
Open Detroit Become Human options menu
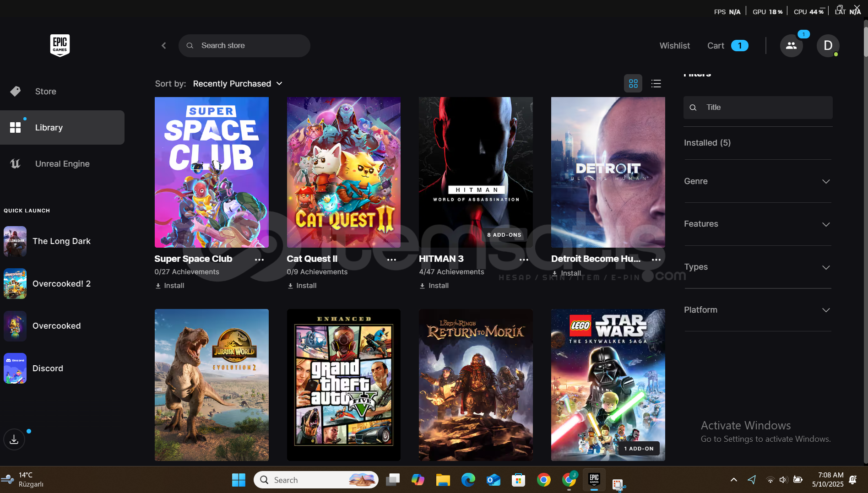[x=656, y=260]
